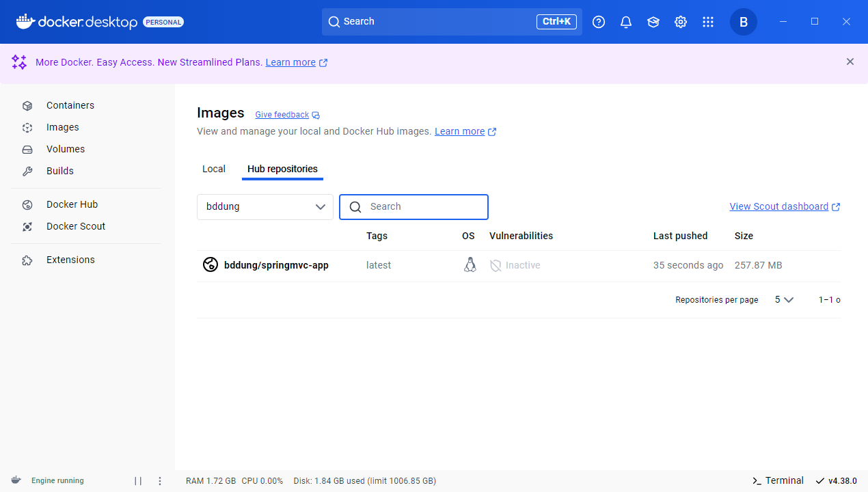
Task: Click the Images icon in sidebar
Action: (27, 127)
